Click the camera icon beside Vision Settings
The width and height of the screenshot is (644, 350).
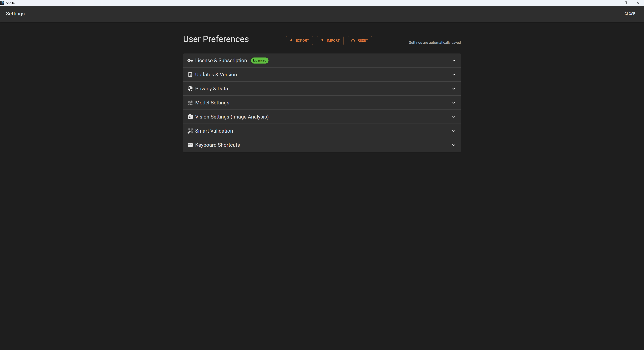click(190, 117)
